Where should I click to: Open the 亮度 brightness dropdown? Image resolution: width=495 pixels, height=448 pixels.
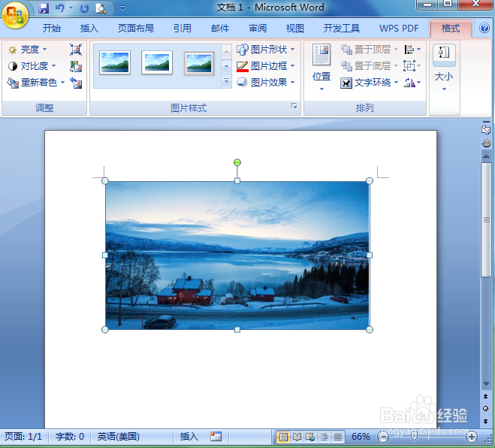point(28,50)
